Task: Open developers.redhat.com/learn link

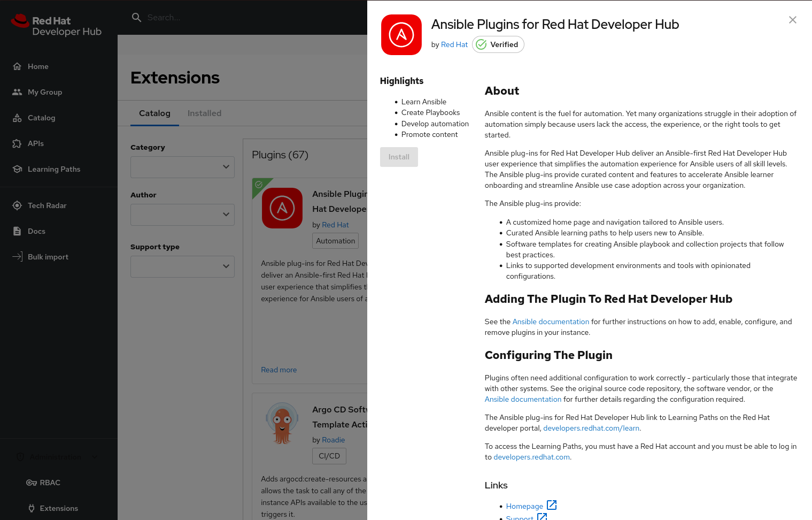Action: 591,428
